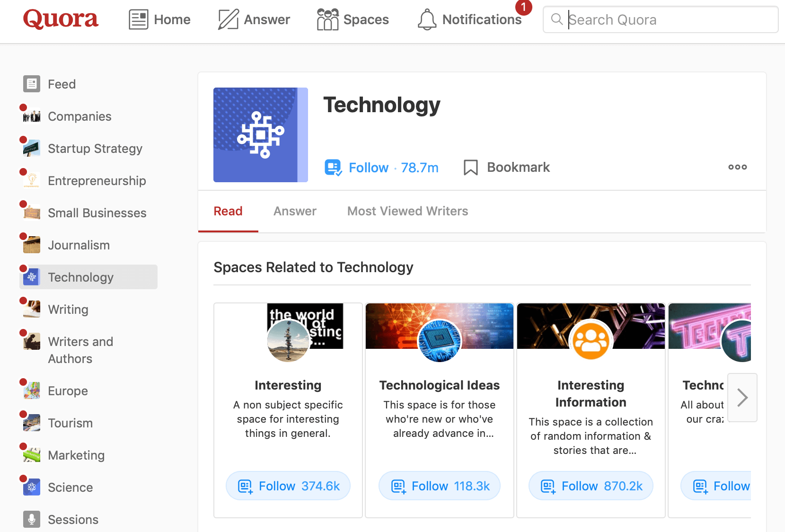Click the Bookmark icon for Technology
The image size is (785, 532).
tap(470, 168)
